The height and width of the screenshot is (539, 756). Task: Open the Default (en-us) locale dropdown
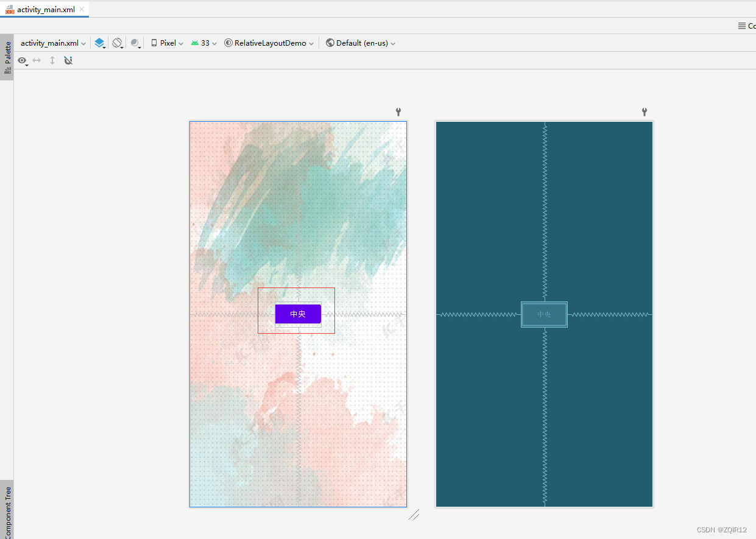point(360,43)
